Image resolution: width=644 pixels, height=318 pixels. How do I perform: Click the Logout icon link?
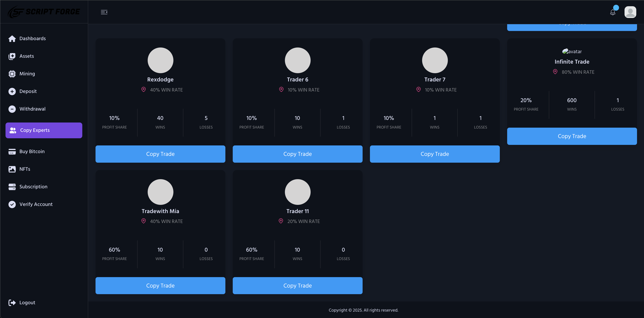point(12,303)
